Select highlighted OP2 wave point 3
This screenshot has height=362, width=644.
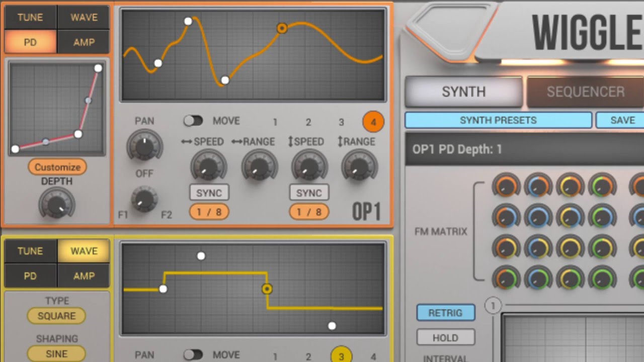tap(341, 356)
